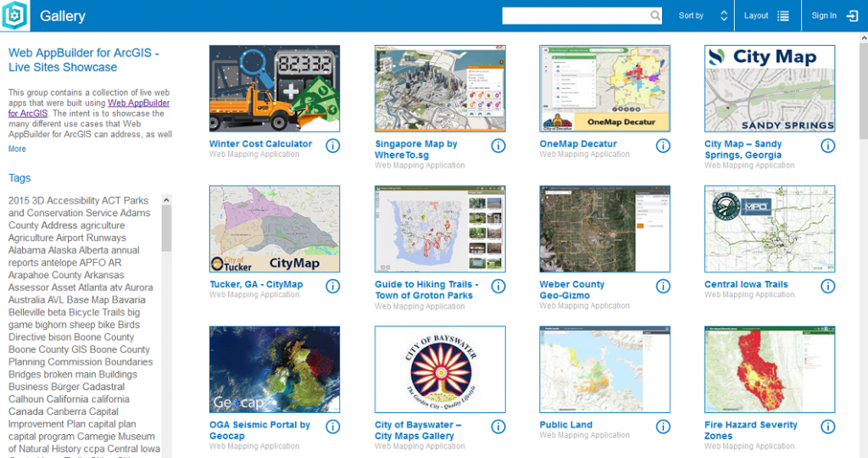Open Fire Hazard Severity Zones thumbnail
Viewport: 868px width, 458px height.
tap(770, 370)
